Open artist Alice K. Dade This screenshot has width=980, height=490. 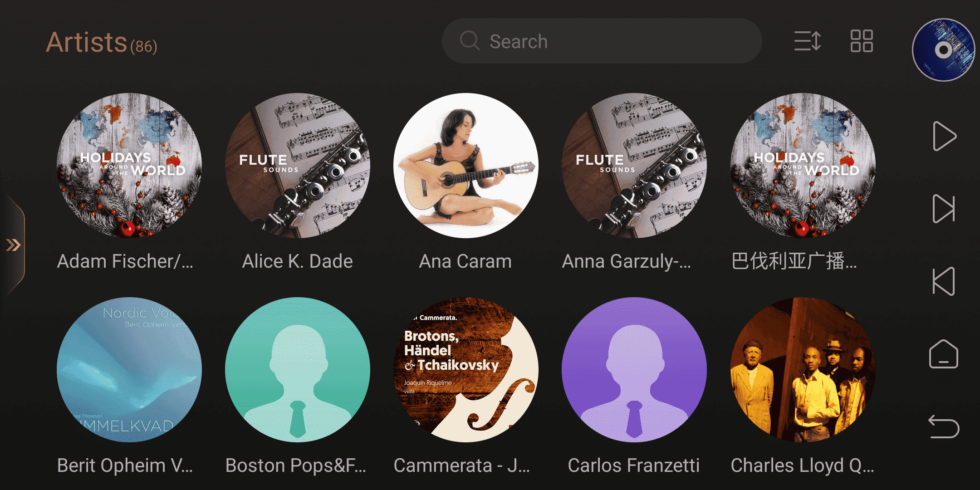tap(297, 166)
